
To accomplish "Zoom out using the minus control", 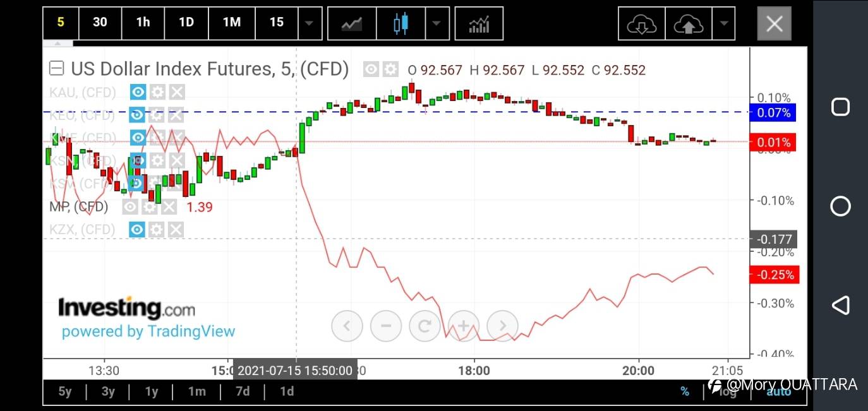I will pos(386,326).
